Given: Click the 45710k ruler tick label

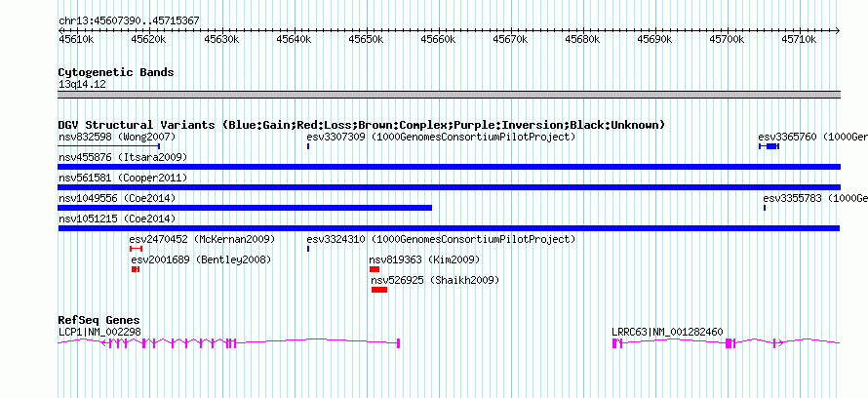Looking at the screenshot, I should [x=800, y=39].
